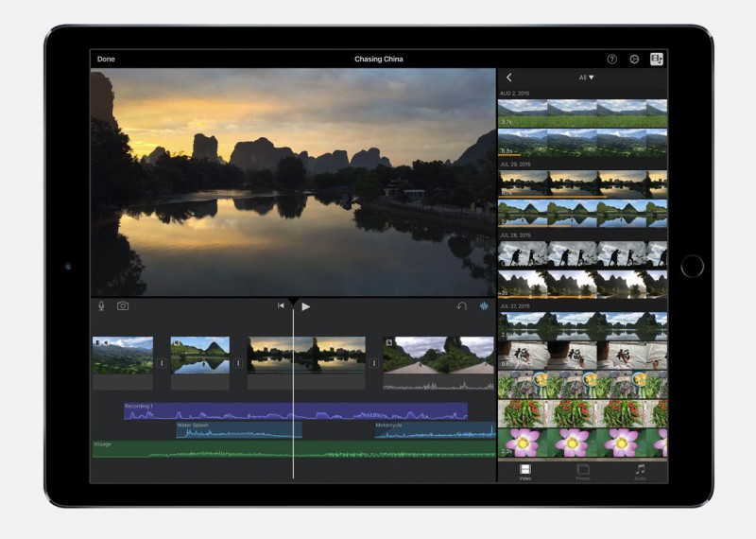Switch to the Video tab
Image resolution: width=756 pixels, height=539 pixels.
click(x=524, y=471)
